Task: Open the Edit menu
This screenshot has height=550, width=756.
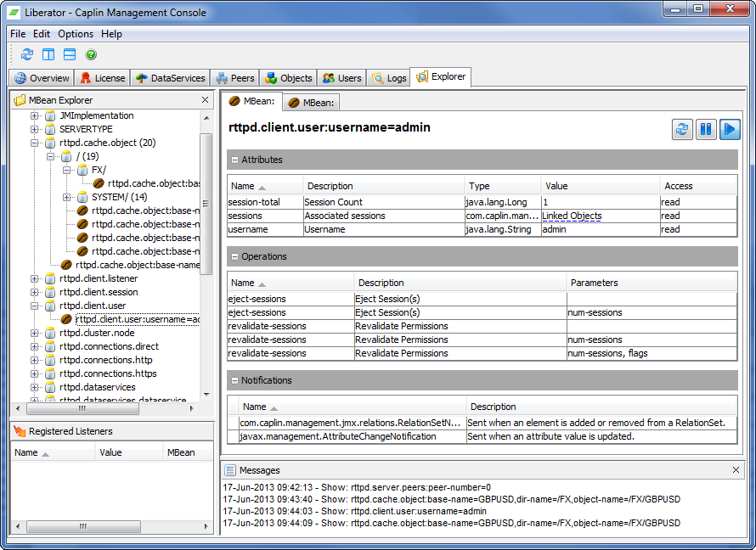Action: pos(42,34)
